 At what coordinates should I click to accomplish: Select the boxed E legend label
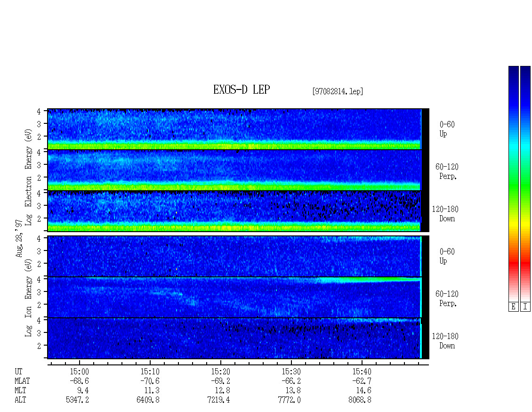[x=513, y=307]
